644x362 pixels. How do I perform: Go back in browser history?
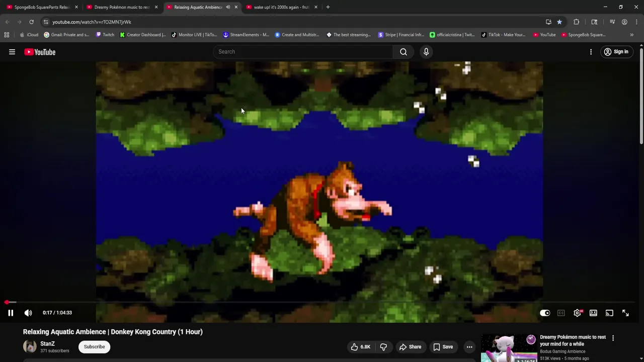[7, 22]
